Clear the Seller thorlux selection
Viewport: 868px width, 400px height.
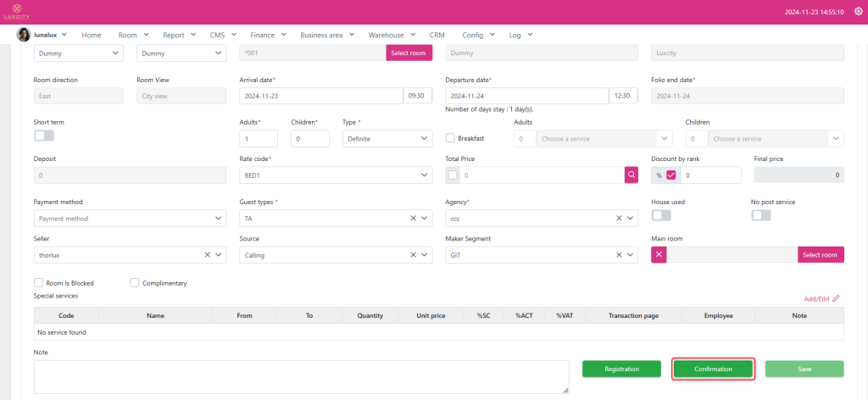(208, 255)
